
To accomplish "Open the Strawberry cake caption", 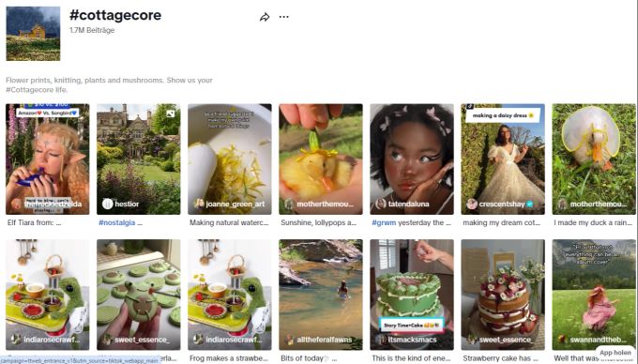I will [x=500, y=358].
